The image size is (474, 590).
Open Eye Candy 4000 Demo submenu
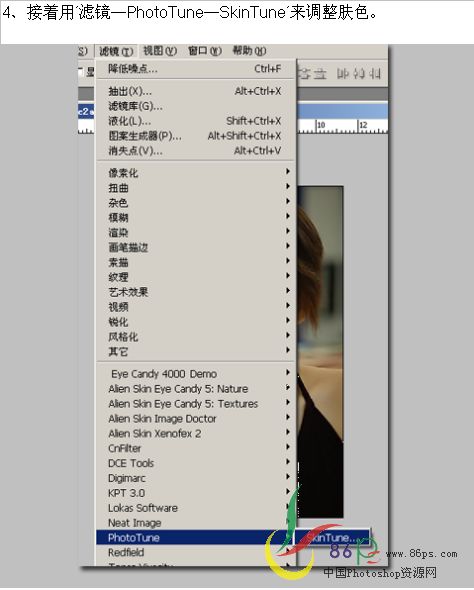pos(196,374)
